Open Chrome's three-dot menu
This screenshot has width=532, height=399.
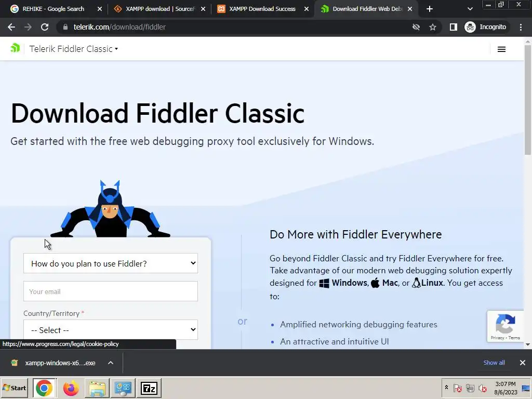pos(521,27)
